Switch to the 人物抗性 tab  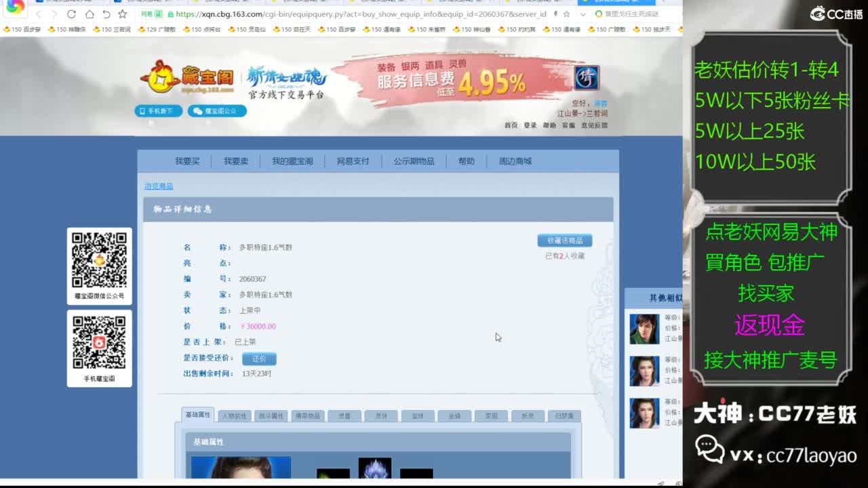coord(234,414)
